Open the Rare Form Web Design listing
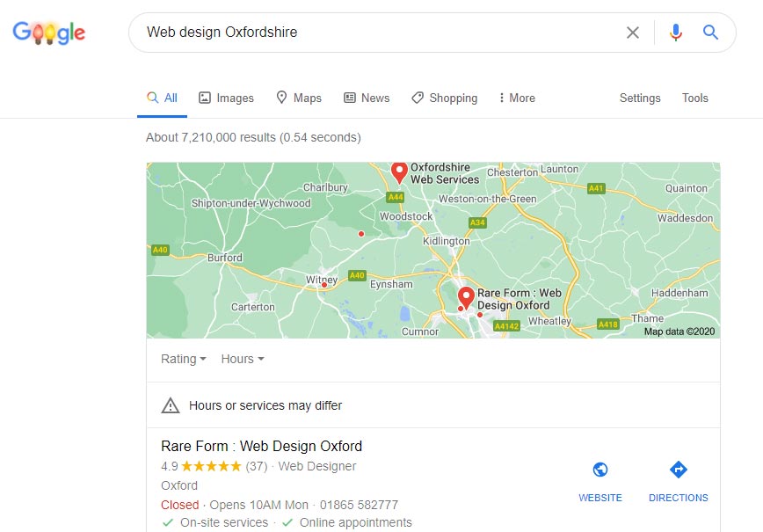 [261, 447]
